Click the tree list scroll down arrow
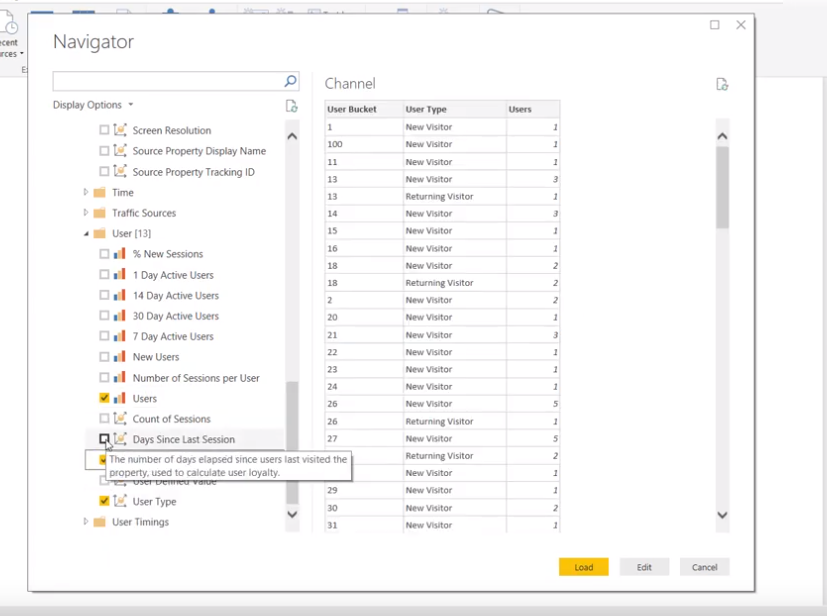Viewport: 827px width, 616px height. [x=292, y=514]
